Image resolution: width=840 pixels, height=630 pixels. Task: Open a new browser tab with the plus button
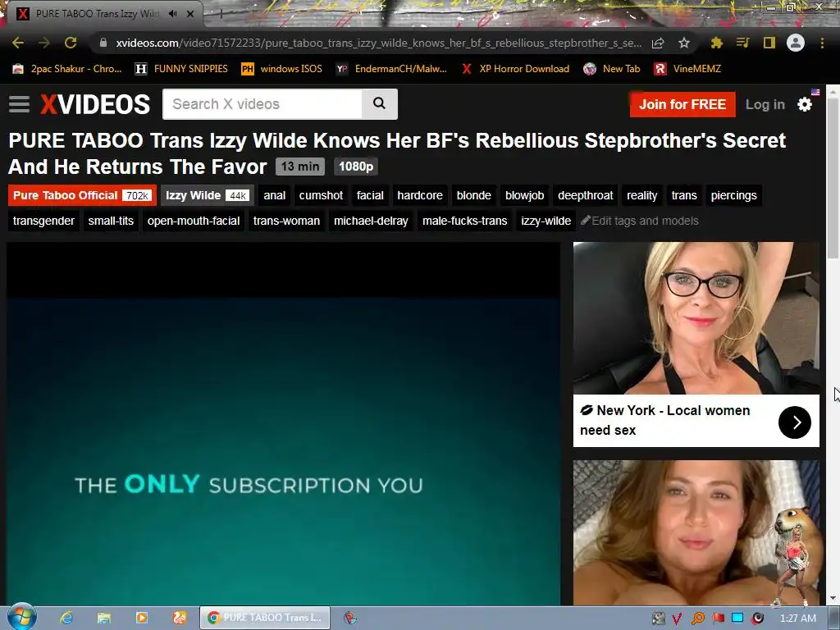[x=221, y=14]
